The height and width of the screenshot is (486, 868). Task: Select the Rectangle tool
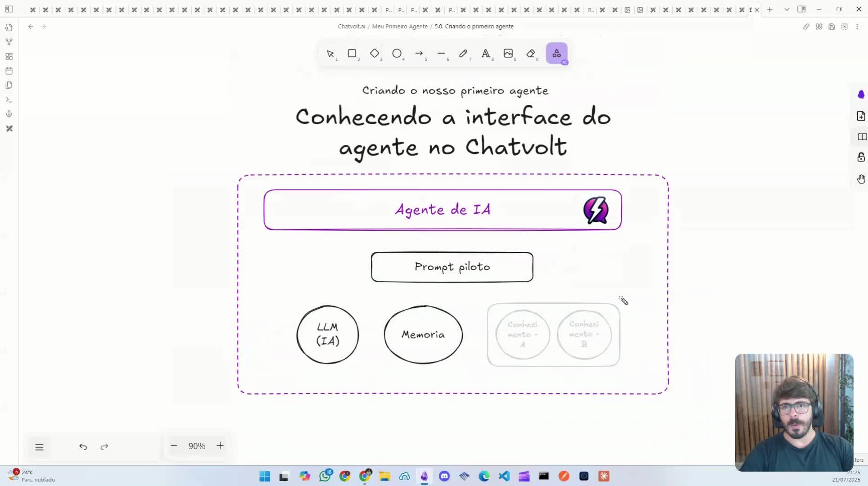coord(353,54)
